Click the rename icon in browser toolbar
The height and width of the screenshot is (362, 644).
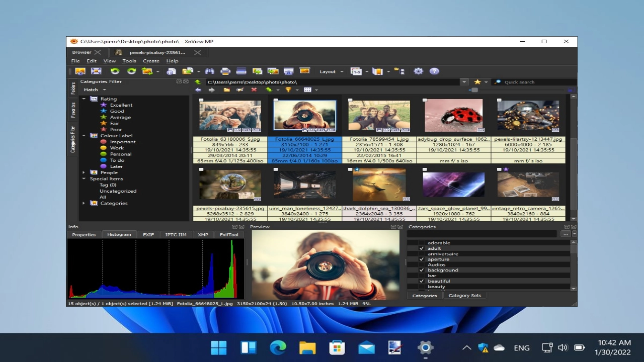point(240,90)
